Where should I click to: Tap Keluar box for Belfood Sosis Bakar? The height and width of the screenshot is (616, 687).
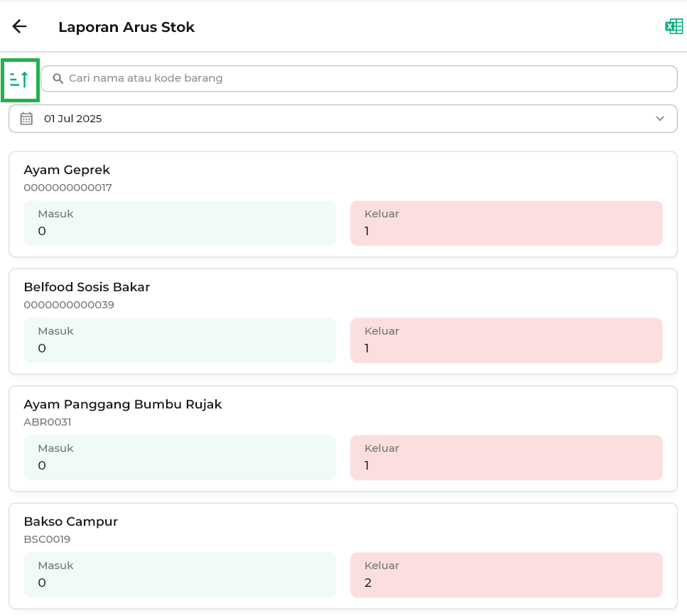click(506, 340)
